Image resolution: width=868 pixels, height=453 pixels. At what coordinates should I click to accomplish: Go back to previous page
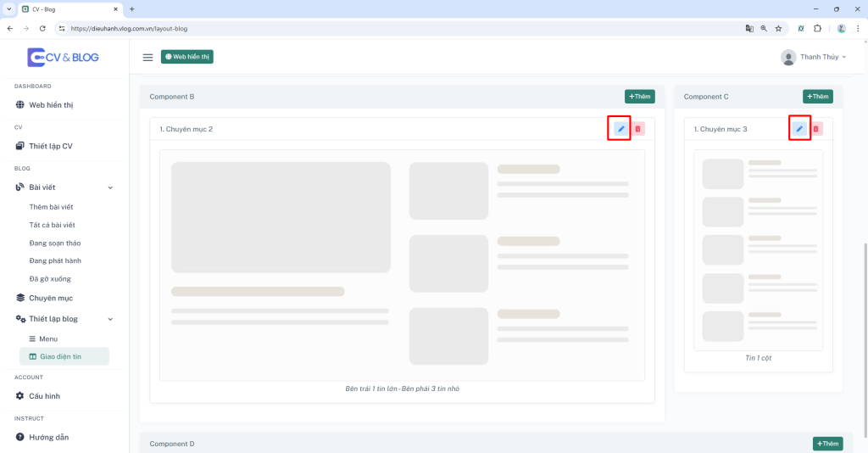pos(10,28)
